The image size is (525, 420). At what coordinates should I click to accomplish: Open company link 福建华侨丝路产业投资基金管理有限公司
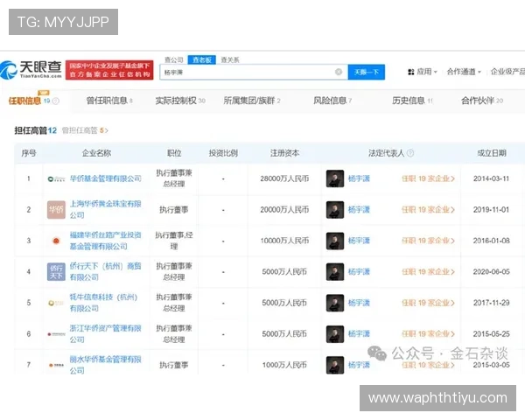[106, 241]
